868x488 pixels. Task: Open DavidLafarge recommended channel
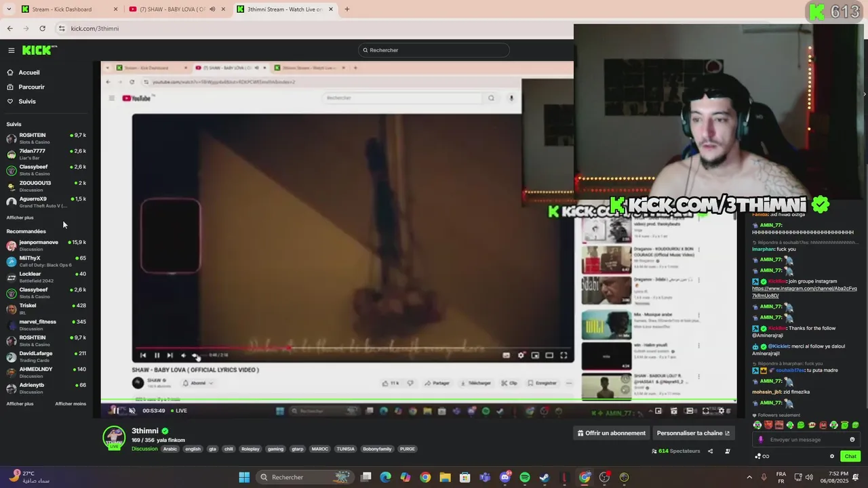click(46, 357)
